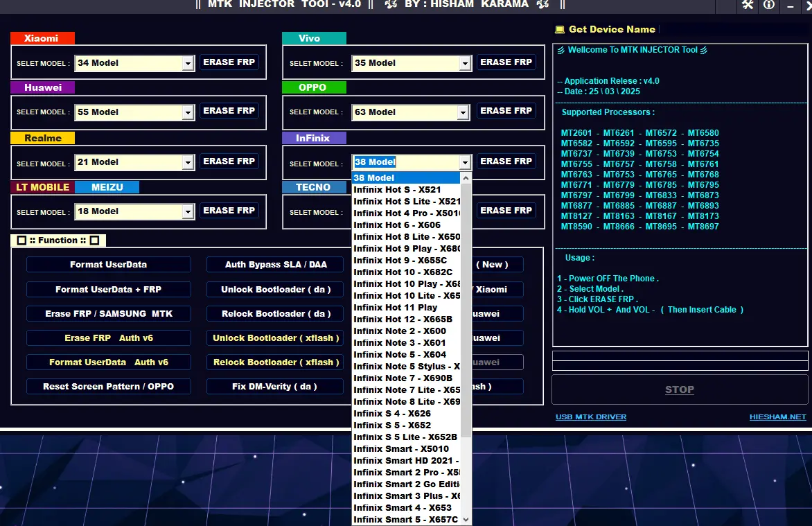Click the square box left of Function label
The image size is (812, 526).
(21, 240)
